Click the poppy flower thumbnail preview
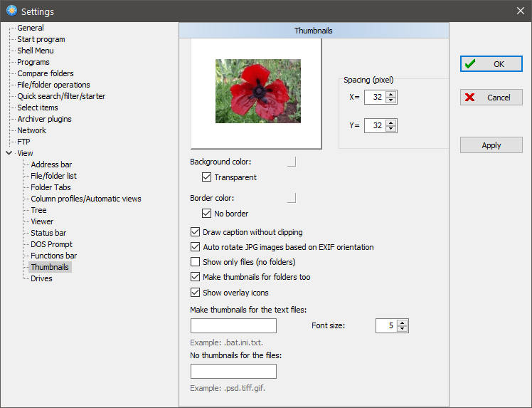Screen dimensions: 532x408 258,91
